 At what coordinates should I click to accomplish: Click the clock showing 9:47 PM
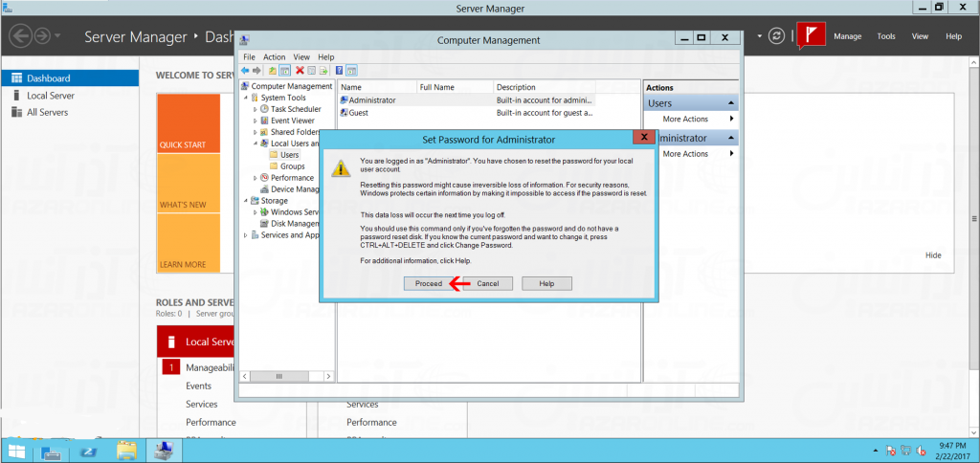950,446
